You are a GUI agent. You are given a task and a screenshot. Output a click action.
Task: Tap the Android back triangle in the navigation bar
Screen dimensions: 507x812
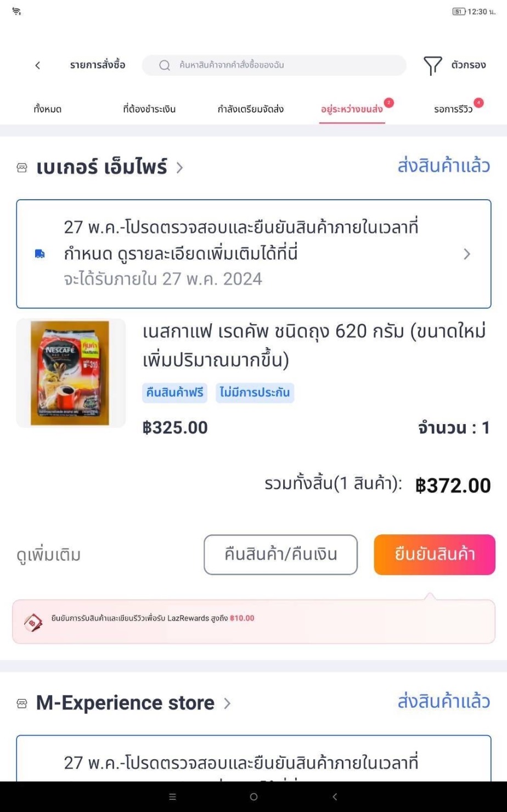335,797
